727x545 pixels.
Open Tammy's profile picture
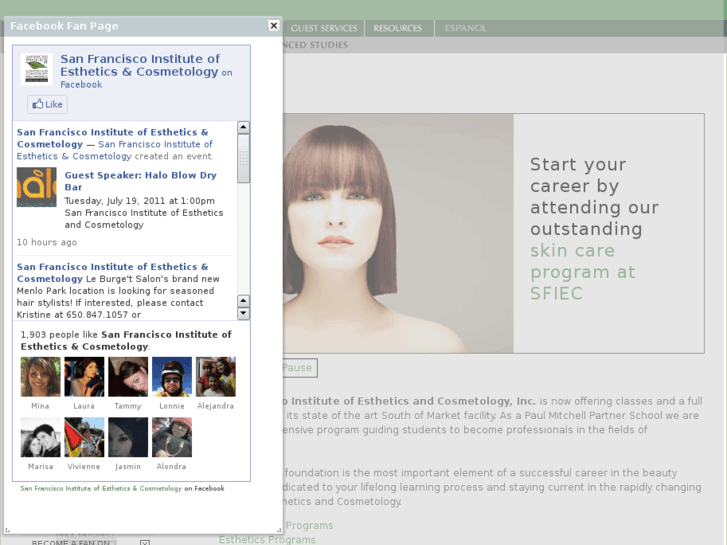[x=128, y=377]
